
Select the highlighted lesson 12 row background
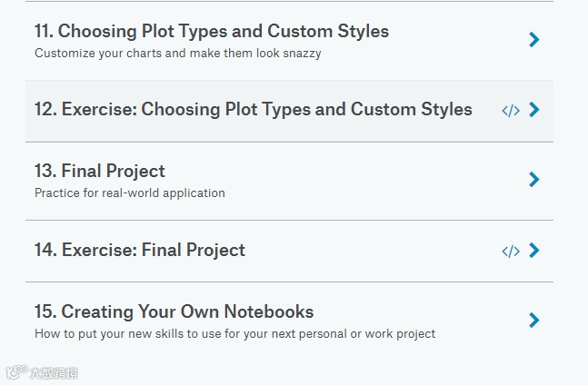[273, 130]
